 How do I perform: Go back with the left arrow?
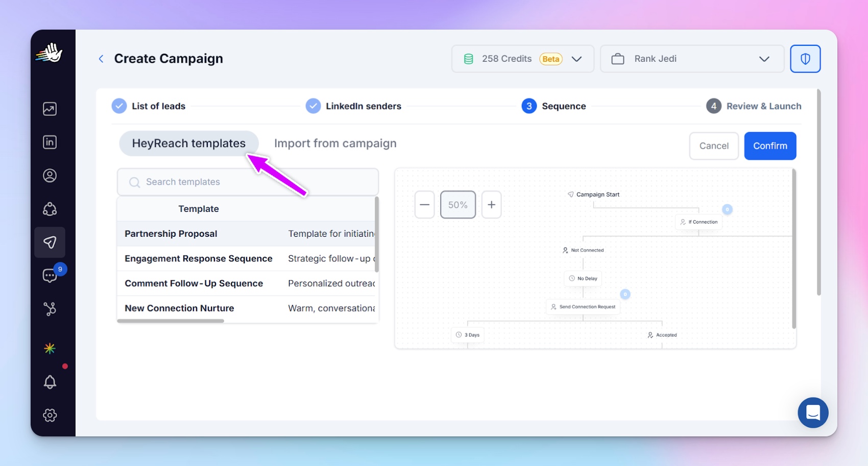point(101,59)
